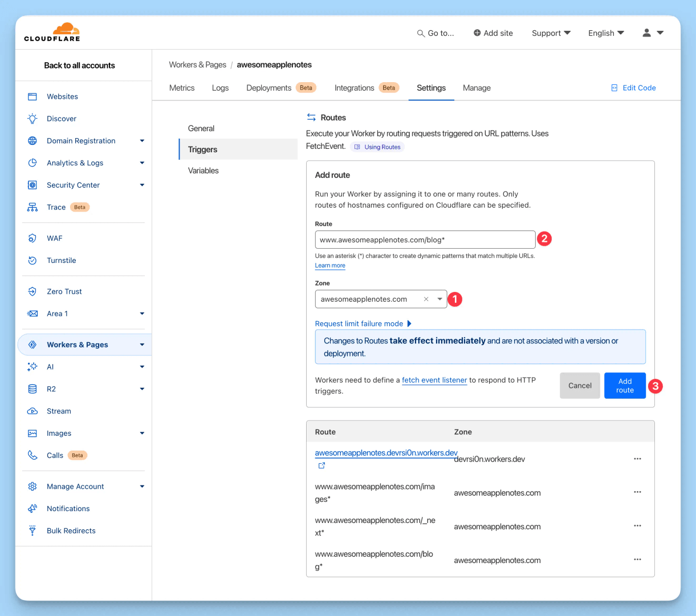The width and height of the screenshot is (696, 616).
Task: Open the Trace beta feature
Action: click(56, 207)
